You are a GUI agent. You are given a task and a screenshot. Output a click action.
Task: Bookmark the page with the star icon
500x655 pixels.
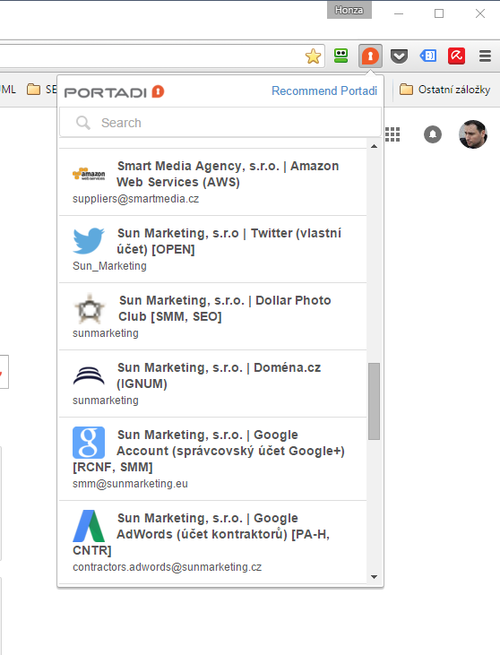313,56
